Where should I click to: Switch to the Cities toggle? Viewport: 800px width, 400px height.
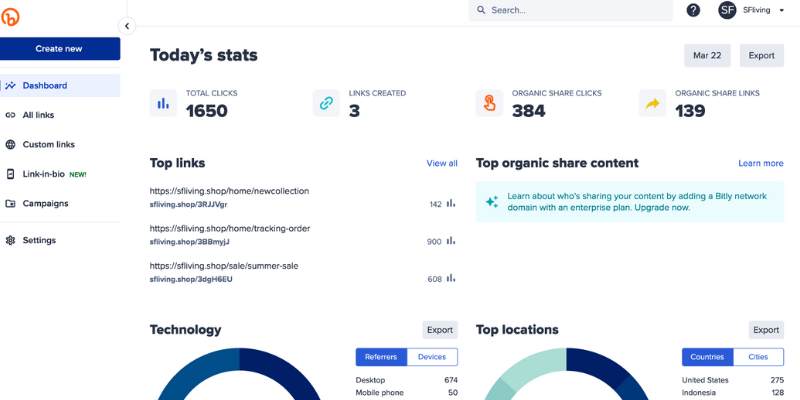coord(758,357)
